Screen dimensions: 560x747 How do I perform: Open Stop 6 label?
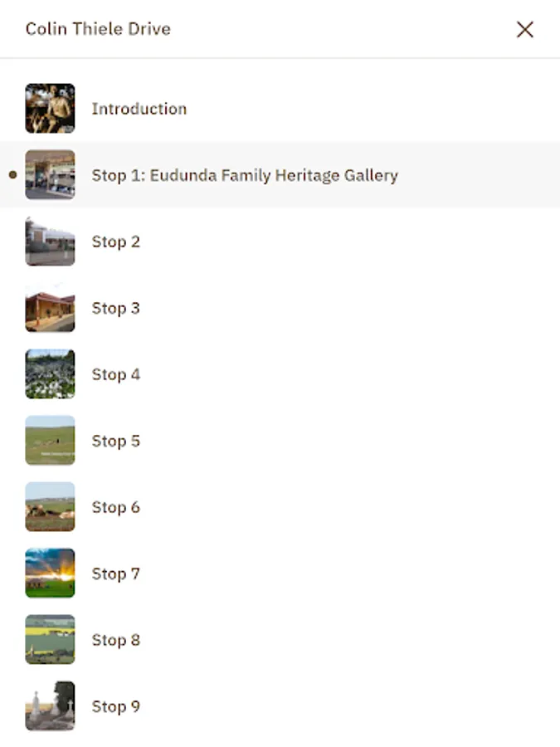pos(115,507)
